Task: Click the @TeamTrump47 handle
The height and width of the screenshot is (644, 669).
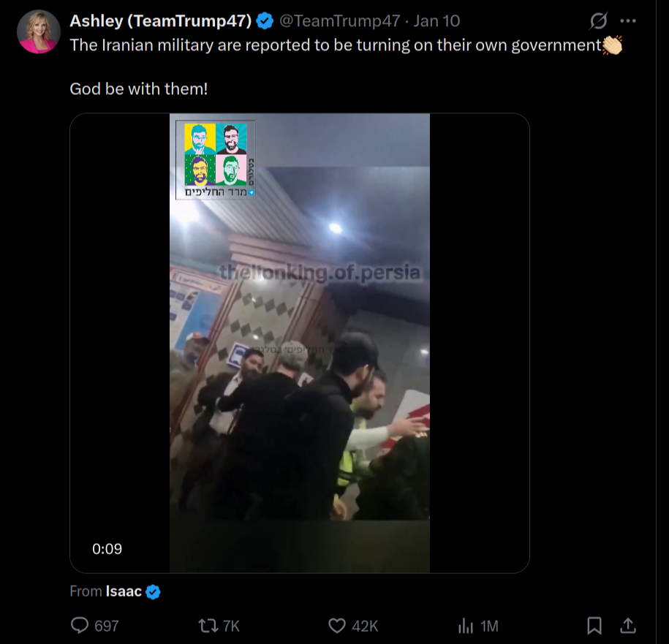Action: [x=340, y=20]
